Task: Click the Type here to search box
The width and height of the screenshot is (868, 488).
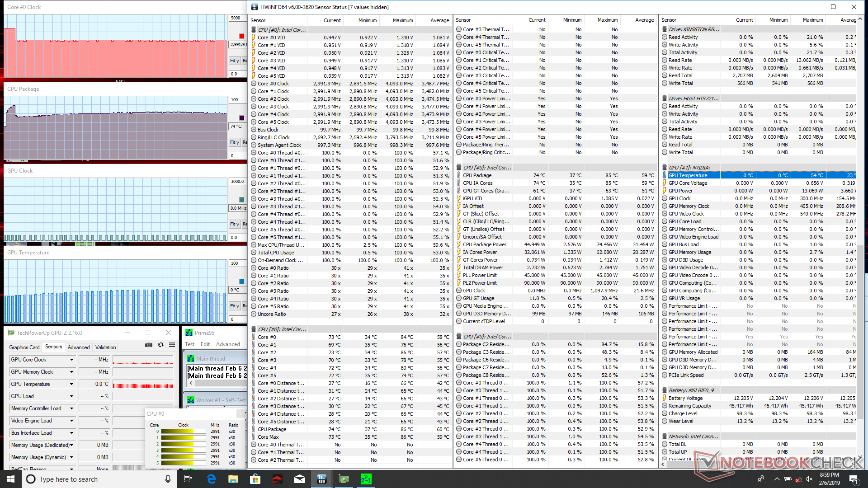Action: point(99,479)
